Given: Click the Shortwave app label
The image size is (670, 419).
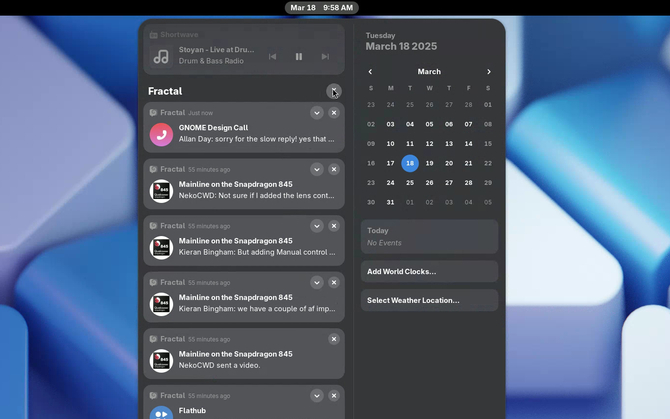Looking at the screenshot, I should point(179,35).
